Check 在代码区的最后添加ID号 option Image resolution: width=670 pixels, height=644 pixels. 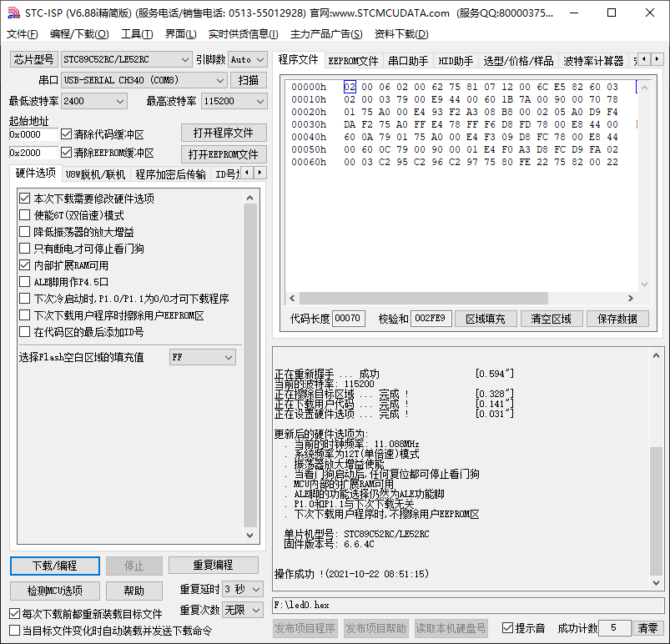25,332
